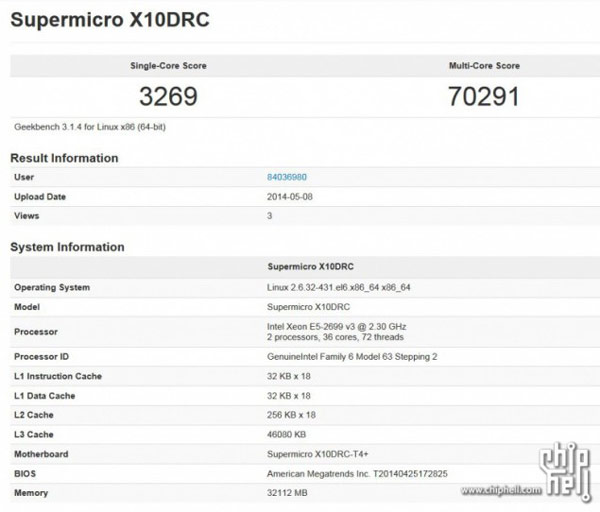This screenshot has width=600, height=512.
Task: Click the Supermicro X10DRC table column header
Action: click(x=310, y=267)
